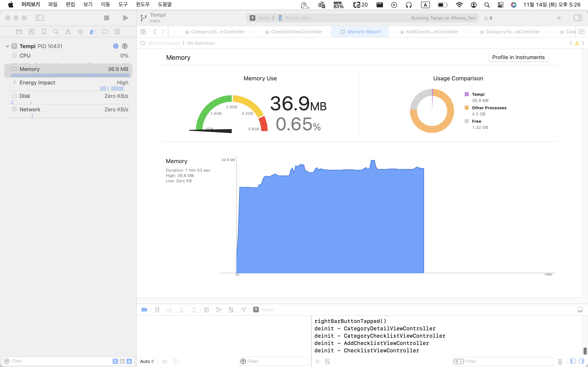Screen dimensions: 588x367
Task: Toggle the breakpoints activation button
Action: coord(144,310)
